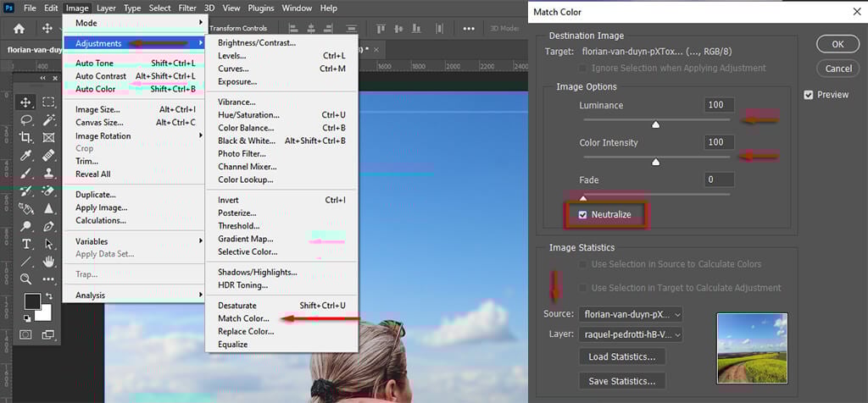This screenshot has width=868, height=403.
Task: Activate the Crop tool
Action: pos(26,138)
